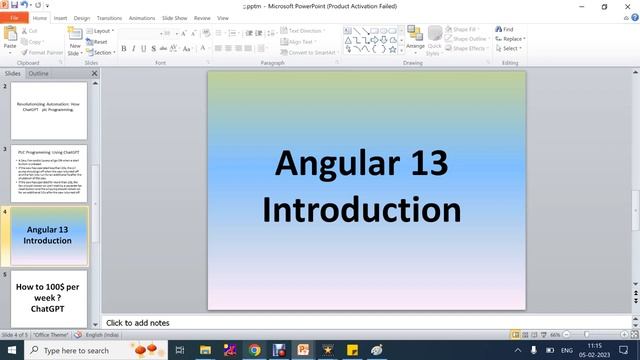
Task: Select the Isosceles Triangle shape
Action: pos(348,40)
